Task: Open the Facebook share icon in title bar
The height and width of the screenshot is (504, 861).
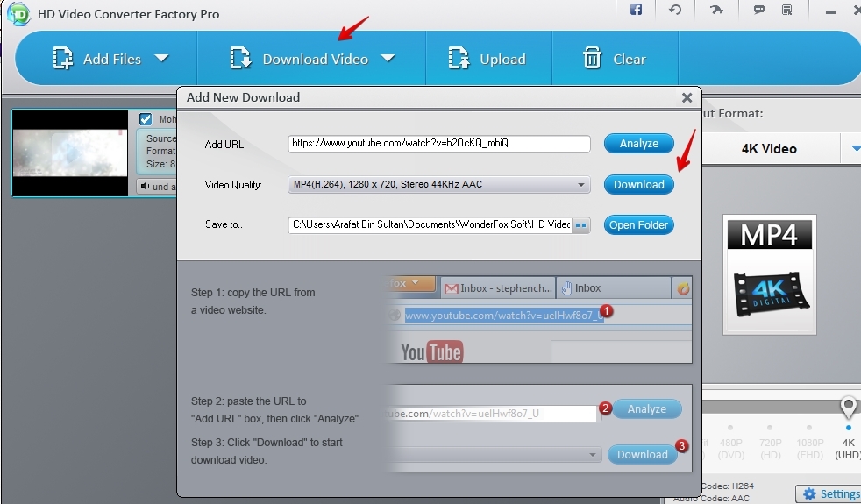Action: point(636,10)
